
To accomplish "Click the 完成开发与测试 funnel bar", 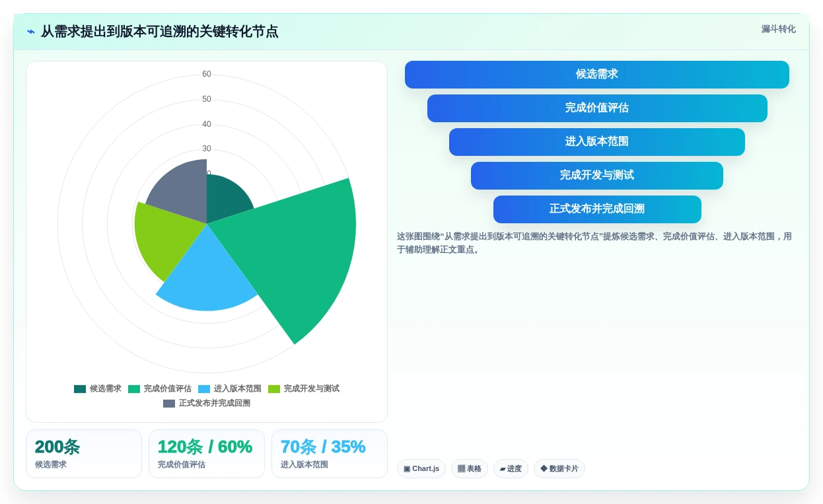I will 597,176.
